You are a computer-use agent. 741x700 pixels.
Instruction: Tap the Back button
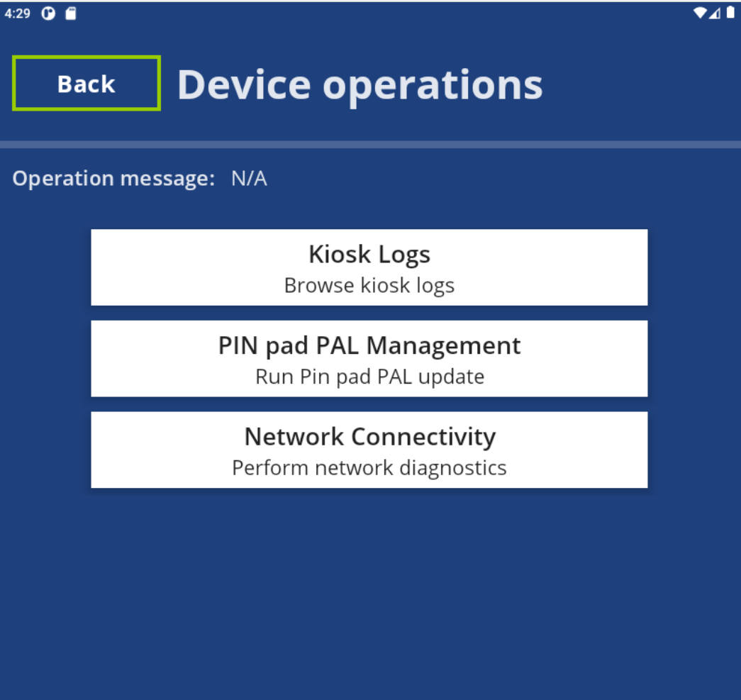87,84
